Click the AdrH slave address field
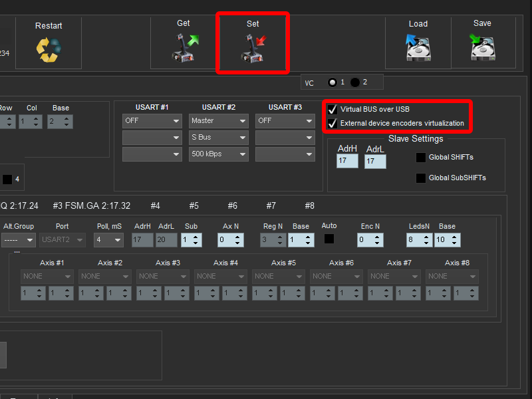The height and width of the screenshot is (399, 532). (347, 162)
